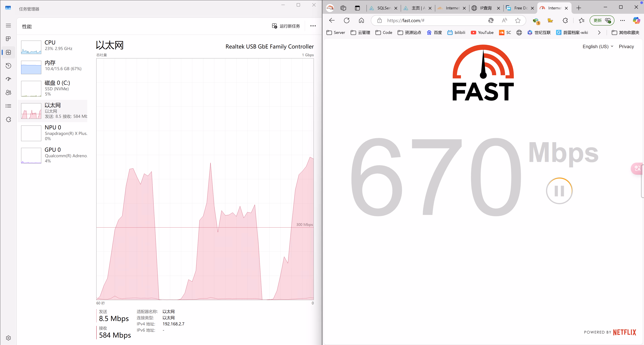The image size is (644, 345).
Task: Open the Processes page icon
Action: click(8, 39)
